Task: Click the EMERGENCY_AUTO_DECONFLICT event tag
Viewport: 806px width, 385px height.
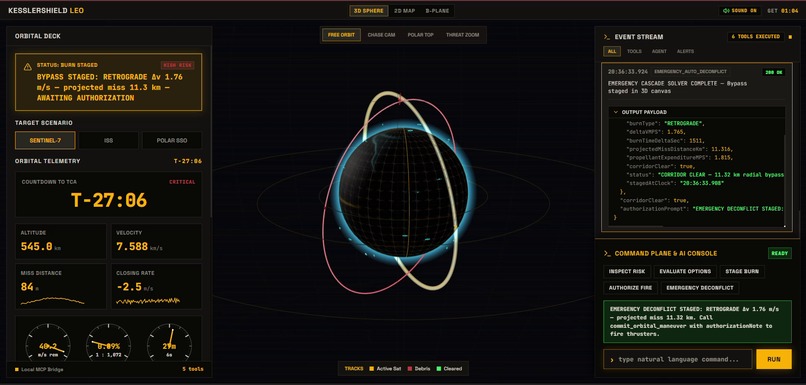Action: (691, 72)
